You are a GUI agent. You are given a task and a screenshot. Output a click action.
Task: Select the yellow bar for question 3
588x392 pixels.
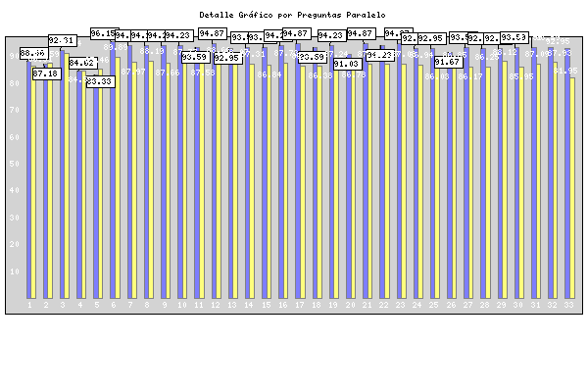tap(67, 176)
